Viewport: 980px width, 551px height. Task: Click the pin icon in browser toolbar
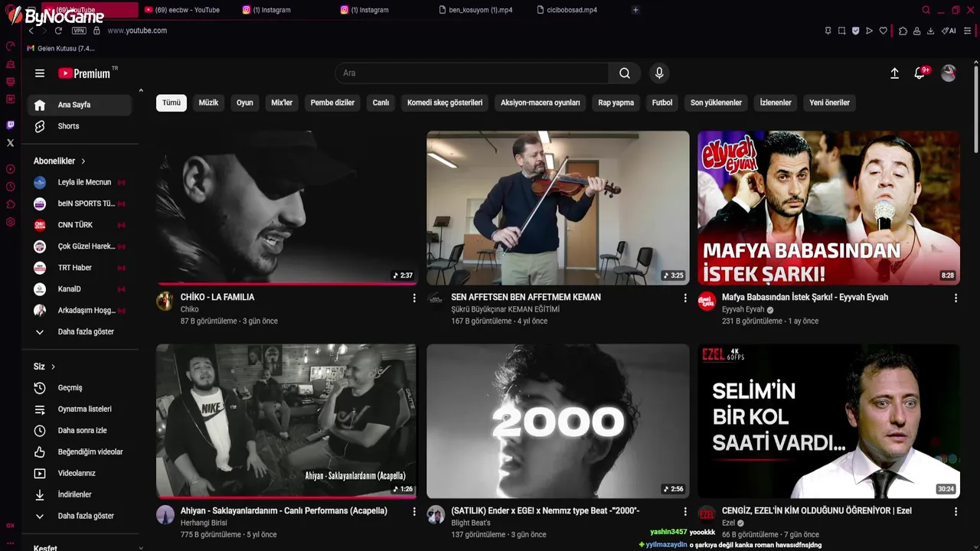pyautogui.click(x=828, y=31)
